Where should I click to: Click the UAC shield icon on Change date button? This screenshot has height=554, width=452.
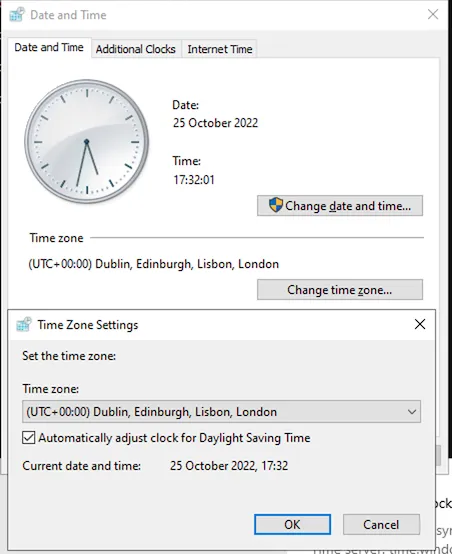[x=276, y=205]
